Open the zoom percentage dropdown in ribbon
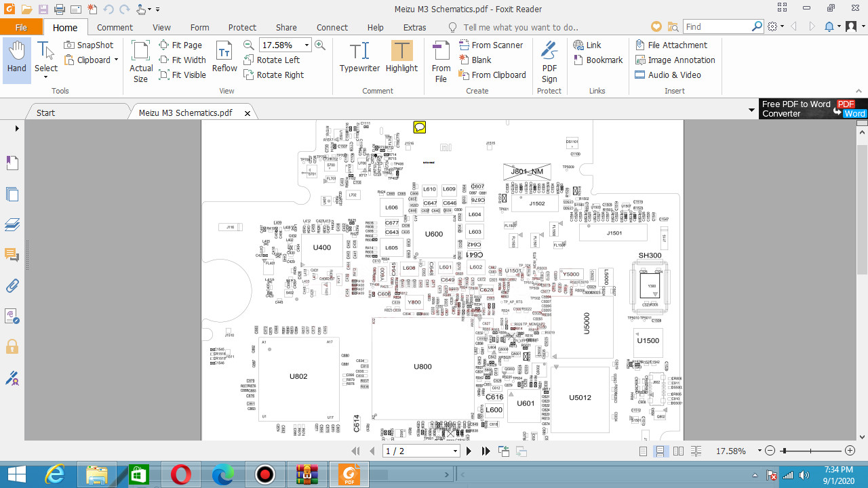 pyautogui.click(x=307, y=45)
